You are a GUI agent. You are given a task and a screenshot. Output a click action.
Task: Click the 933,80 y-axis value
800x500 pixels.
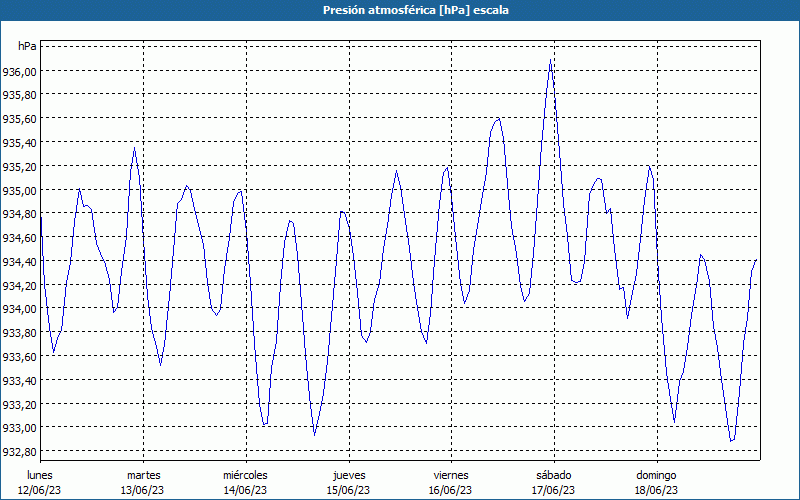pos(19,333)
